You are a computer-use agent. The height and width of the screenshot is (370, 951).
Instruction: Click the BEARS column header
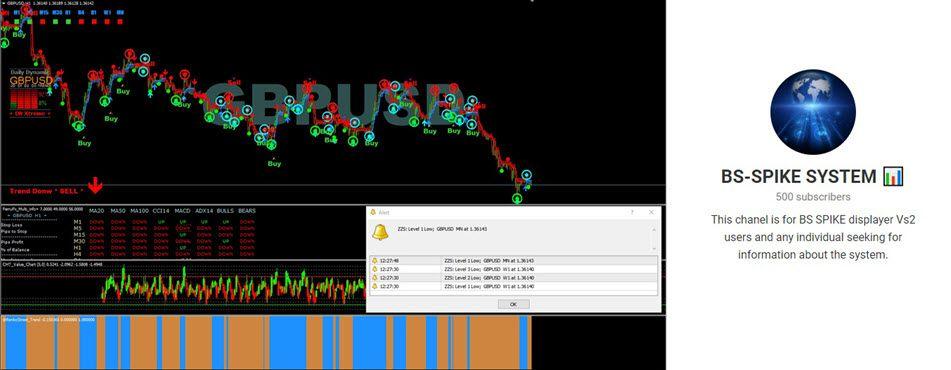246,211
